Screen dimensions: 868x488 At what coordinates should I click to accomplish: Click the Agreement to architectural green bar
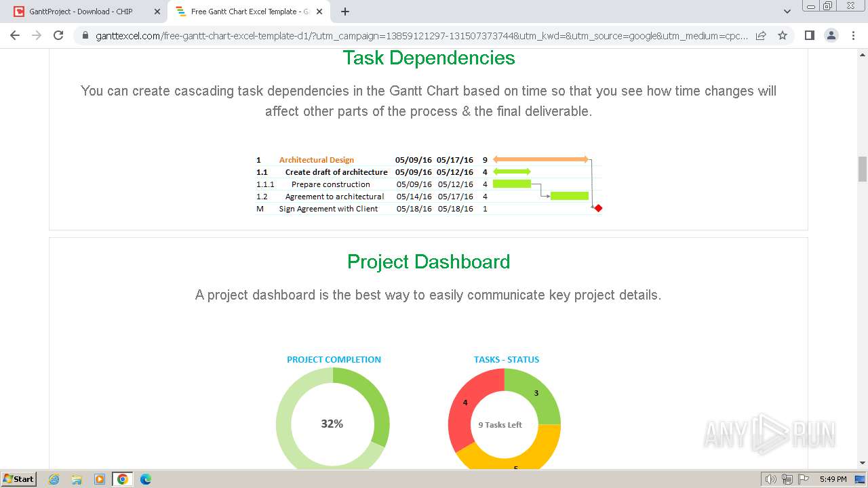coord(570,196)
